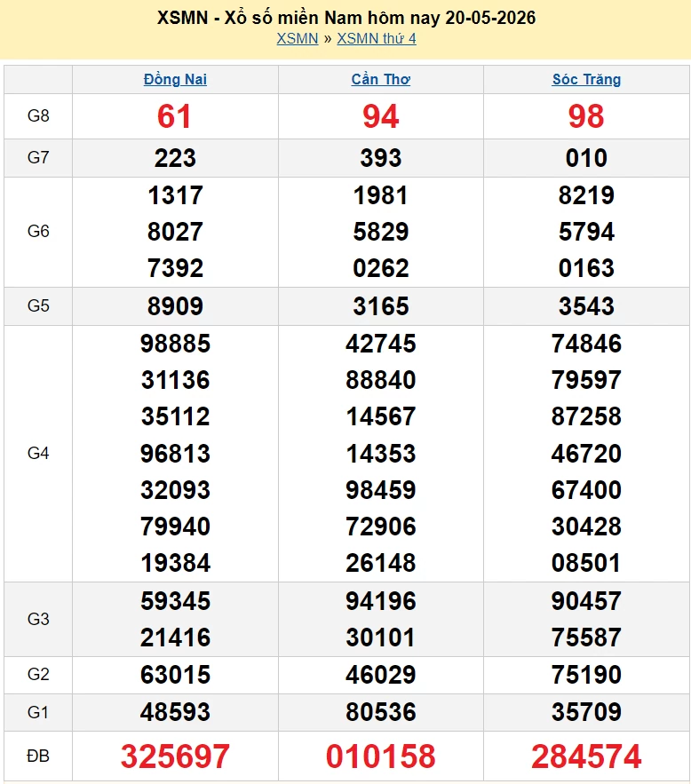Select G5 number 3543

click(x=586, y=306)
